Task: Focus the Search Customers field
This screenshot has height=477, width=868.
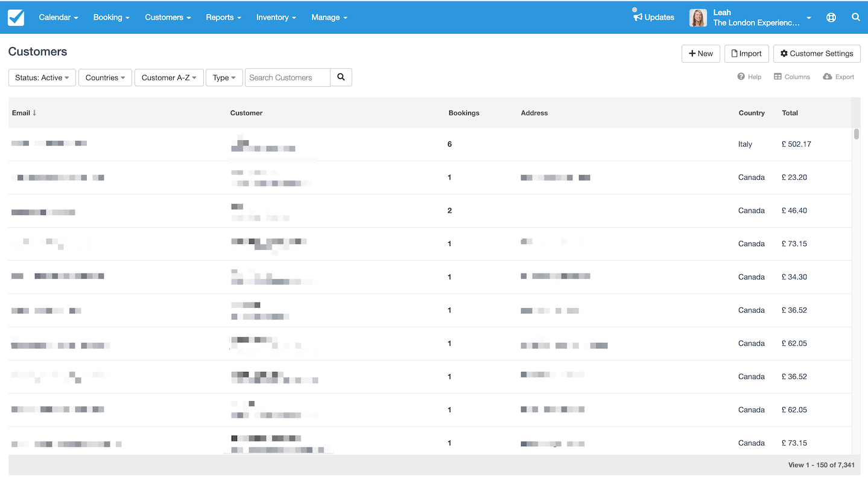Action: click(x=288, y=77)
